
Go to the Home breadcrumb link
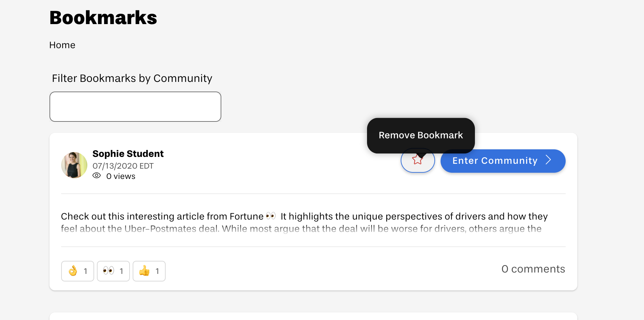(x=62, y=45)
